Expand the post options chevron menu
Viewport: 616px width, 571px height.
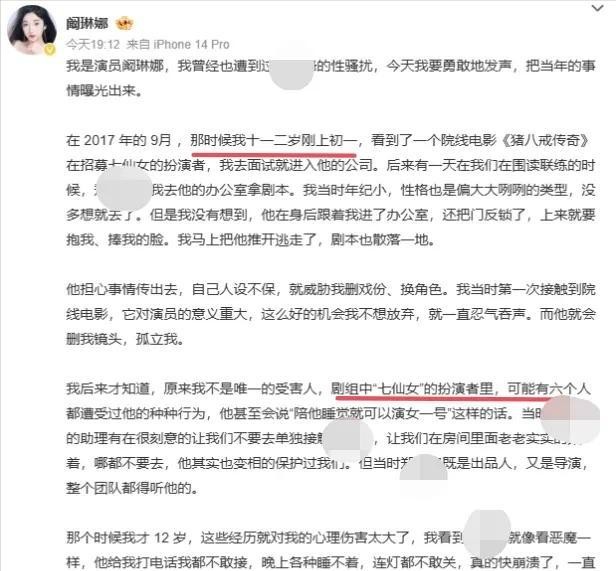pyautogui.click(x=597, y=8)
